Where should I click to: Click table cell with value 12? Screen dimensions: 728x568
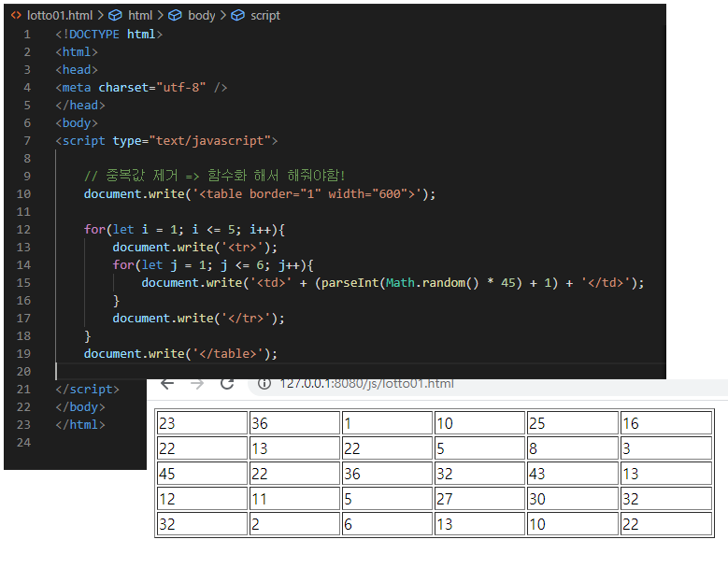(202, 498)
